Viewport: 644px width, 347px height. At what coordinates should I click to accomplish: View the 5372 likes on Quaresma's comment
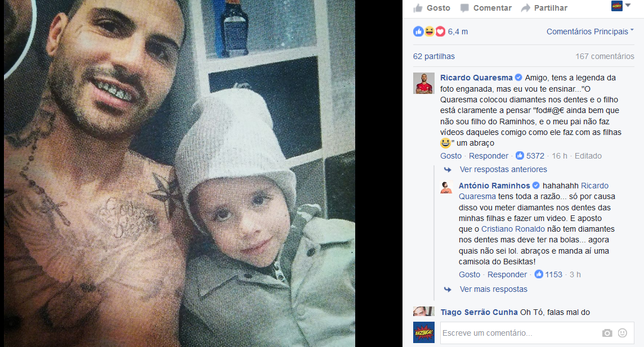pyautogui.click(x=530, y=156)
